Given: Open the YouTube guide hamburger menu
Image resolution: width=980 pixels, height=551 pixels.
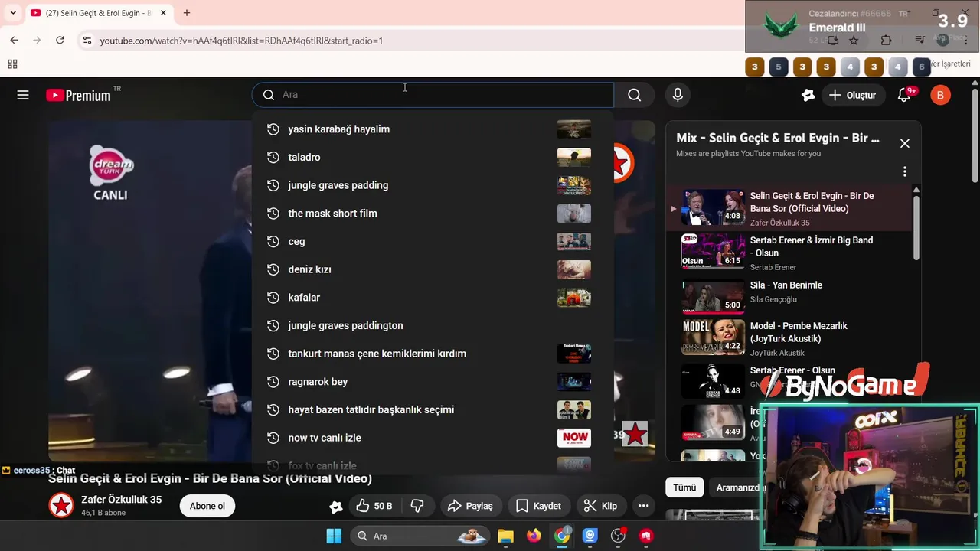Looking at the screenshot, I should pyautogui.click(x=23, y=95).
